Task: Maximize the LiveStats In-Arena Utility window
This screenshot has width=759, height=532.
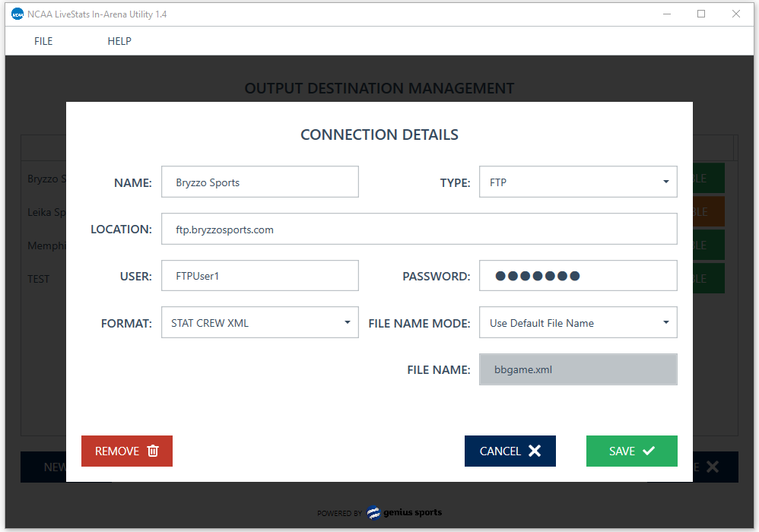Action: point(701,14)
